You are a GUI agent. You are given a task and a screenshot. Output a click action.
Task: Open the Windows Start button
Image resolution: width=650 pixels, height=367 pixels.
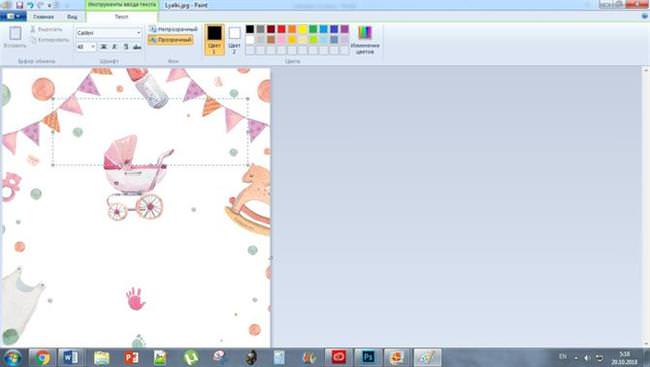click(12, 357)
